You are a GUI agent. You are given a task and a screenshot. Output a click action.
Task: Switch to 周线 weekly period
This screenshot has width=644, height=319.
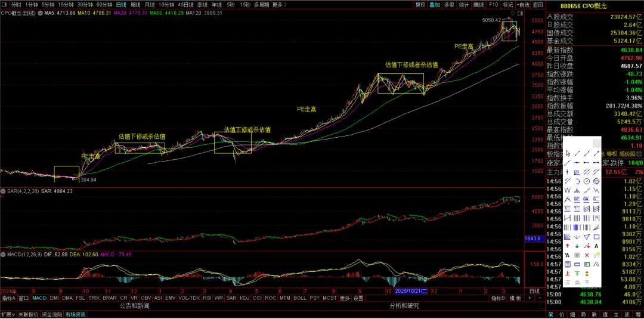(x=135, y=5)
